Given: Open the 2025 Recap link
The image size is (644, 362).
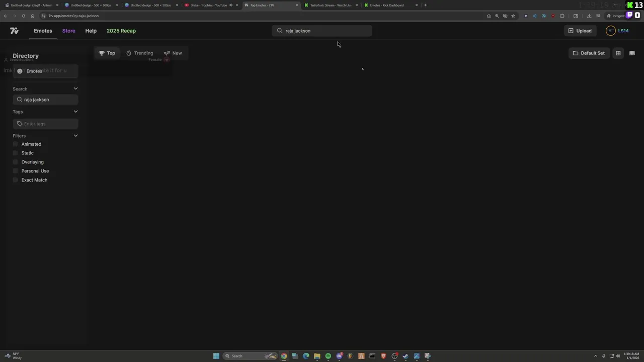Looking at the screenshot, I should tap(121, 31).
